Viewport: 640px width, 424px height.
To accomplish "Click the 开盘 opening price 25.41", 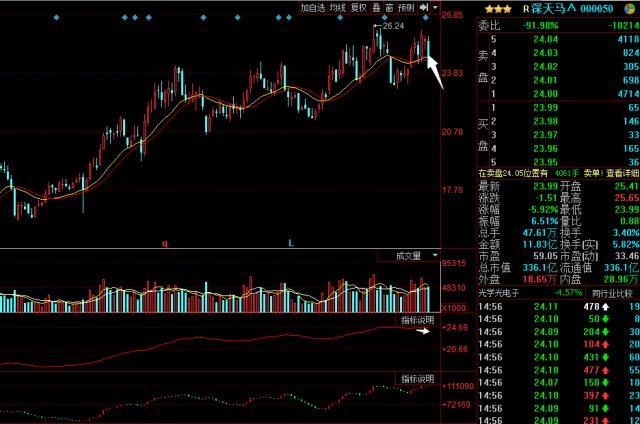I will [x=627, y=186].
